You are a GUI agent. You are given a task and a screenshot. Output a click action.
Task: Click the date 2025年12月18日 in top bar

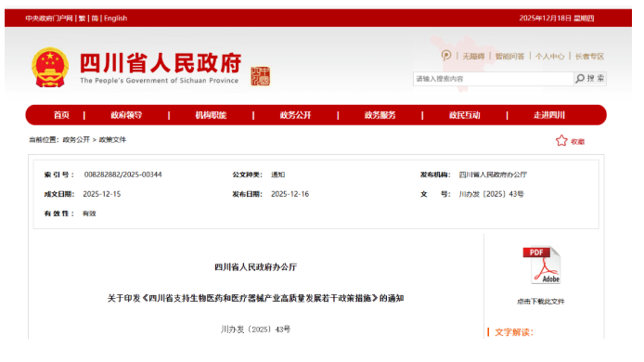coord(545,18)
